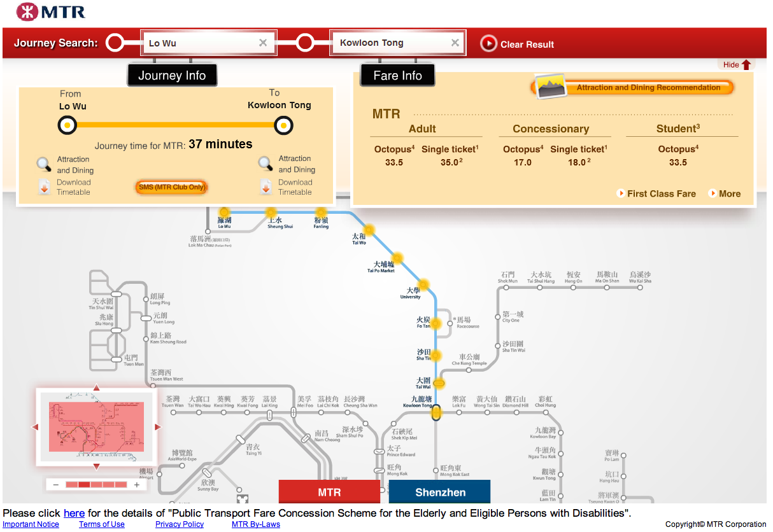Viewport: 773px width, 532px height.
Task: Click the SMS (MTR Club Only) button
Action: (x=172, y=187)
